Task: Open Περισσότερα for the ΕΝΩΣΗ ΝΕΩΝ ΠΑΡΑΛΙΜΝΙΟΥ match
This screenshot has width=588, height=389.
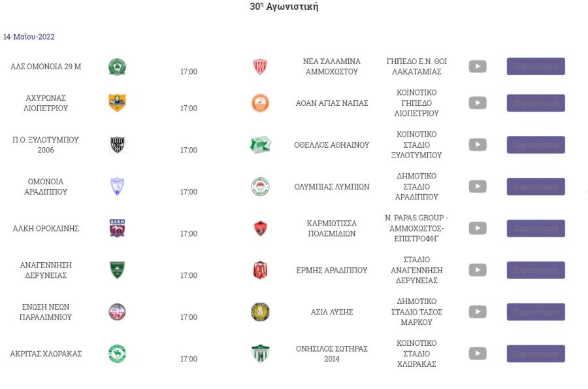Action: coord(536,312)
